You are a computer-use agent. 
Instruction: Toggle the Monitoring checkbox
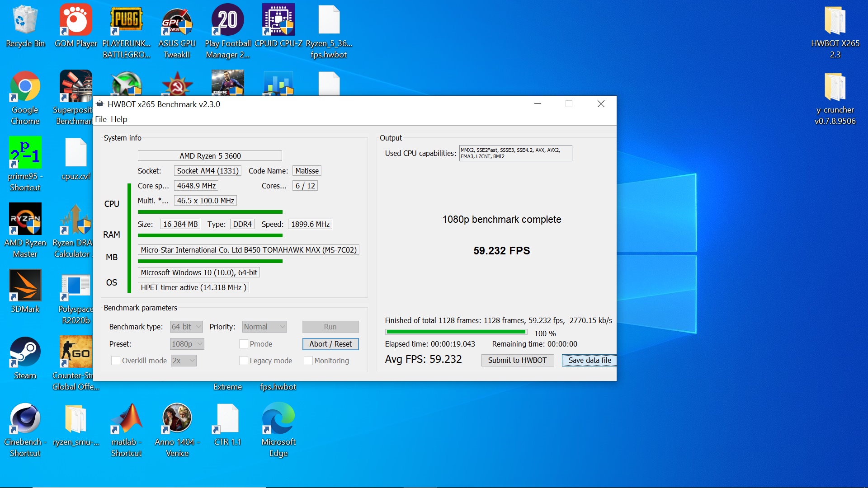[x=308, y=361]
